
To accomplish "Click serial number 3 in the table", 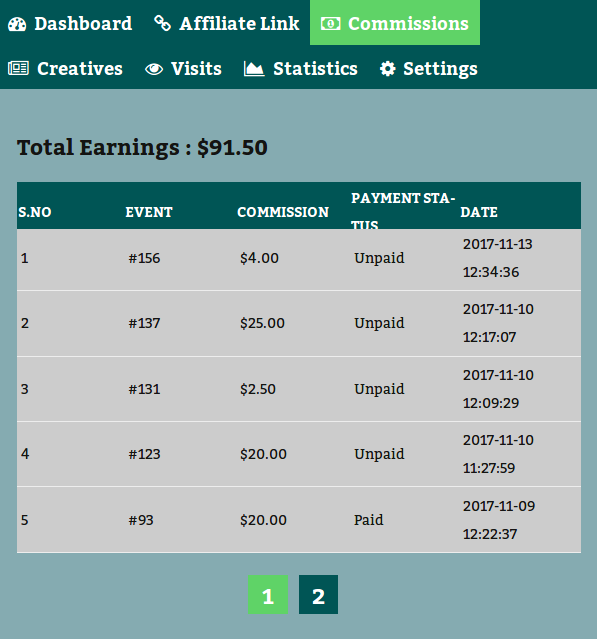I will click(x=25, y=389).
